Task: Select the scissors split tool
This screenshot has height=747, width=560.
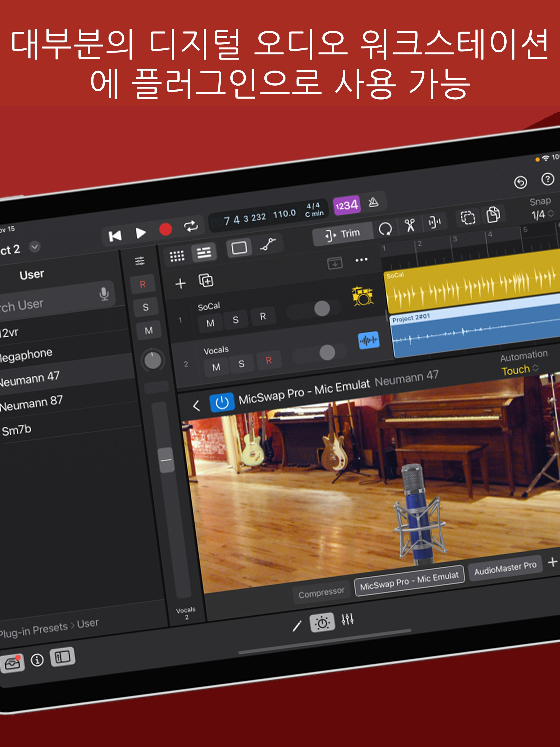Action: click(x=410, y=225)
